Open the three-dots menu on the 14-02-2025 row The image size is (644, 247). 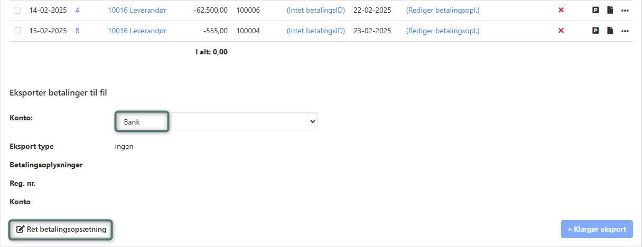tap(625, 10)
